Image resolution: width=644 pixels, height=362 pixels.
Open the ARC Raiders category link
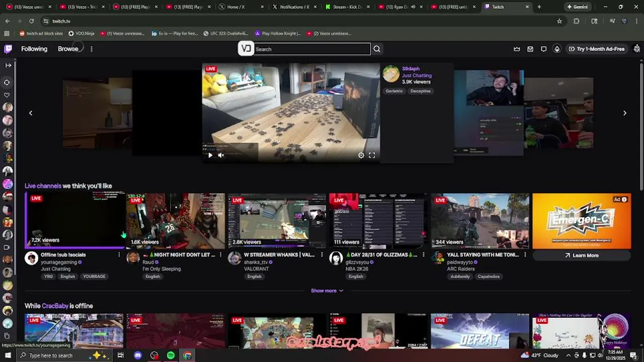coord(461,269)
